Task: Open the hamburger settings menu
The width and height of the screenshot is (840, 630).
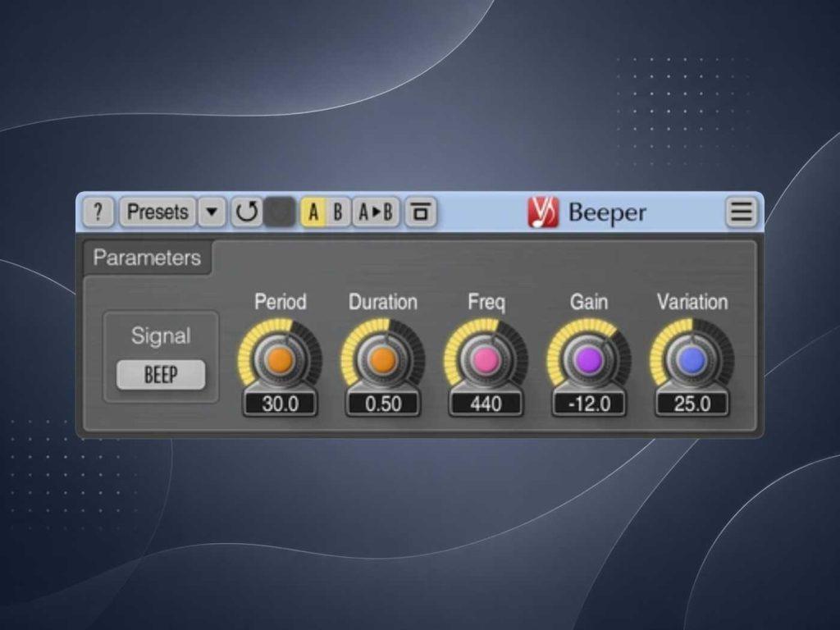Action: [742, 212]
